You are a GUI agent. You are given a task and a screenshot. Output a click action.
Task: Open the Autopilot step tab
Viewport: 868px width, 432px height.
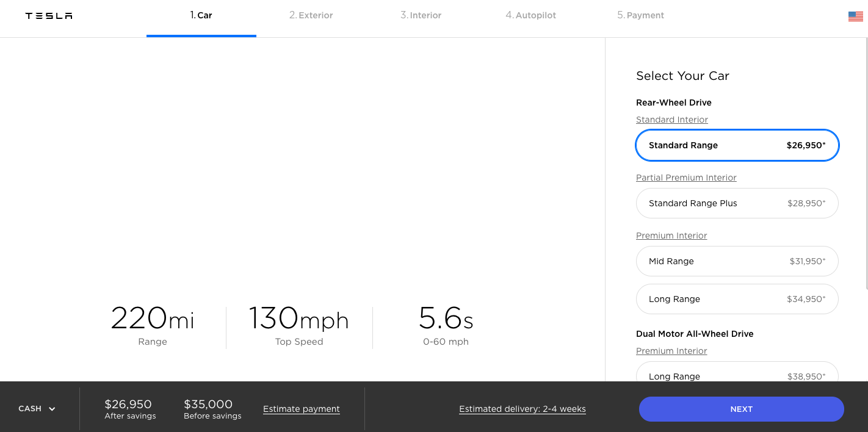pos(530,15)
